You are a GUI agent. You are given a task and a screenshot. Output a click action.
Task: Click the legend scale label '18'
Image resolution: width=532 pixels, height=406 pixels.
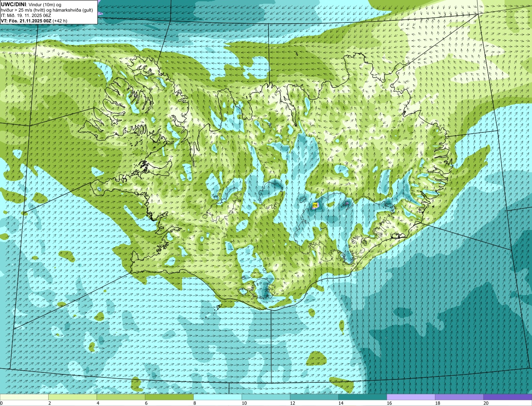click(437, 403)
